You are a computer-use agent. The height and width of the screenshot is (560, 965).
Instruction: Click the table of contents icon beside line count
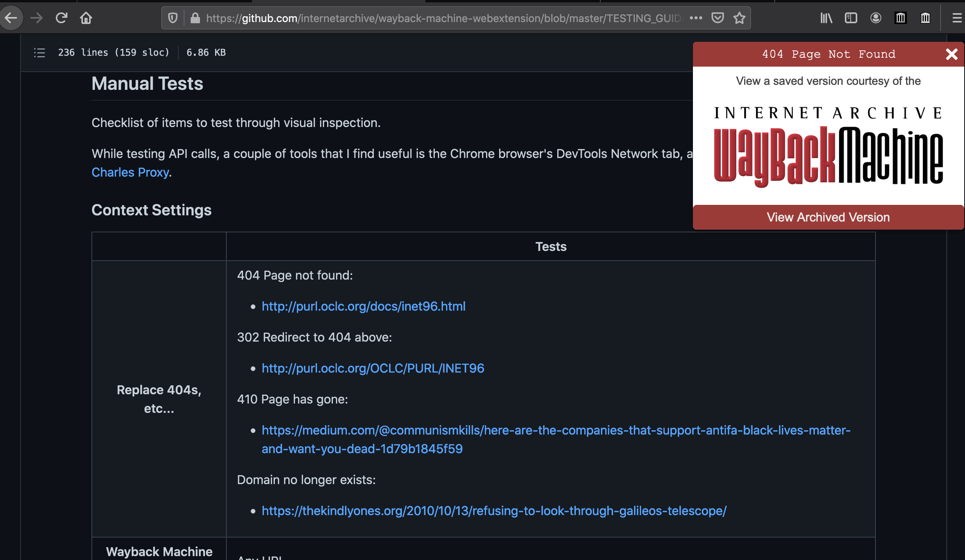(39, 53)
